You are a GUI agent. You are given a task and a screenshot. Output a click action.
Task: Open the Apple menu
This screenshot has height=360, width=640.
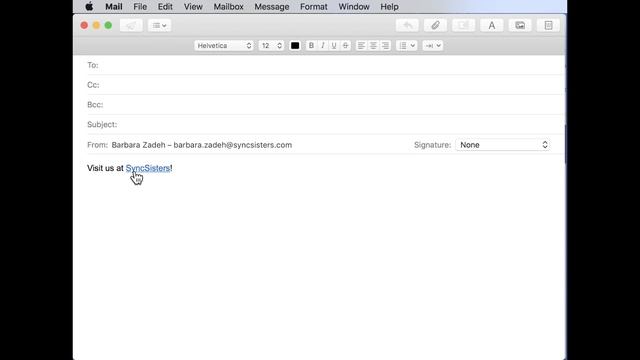click(x=89, y=7)
